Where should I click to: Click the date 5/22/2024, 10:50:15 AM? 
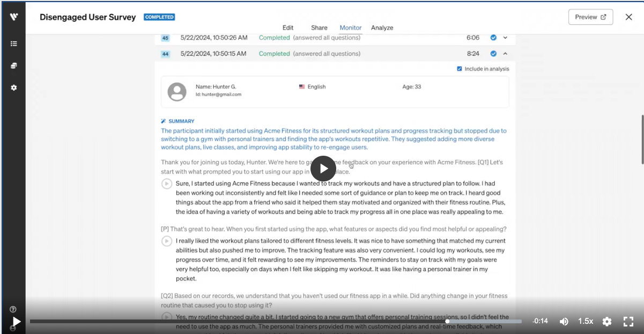pos(213,54)
